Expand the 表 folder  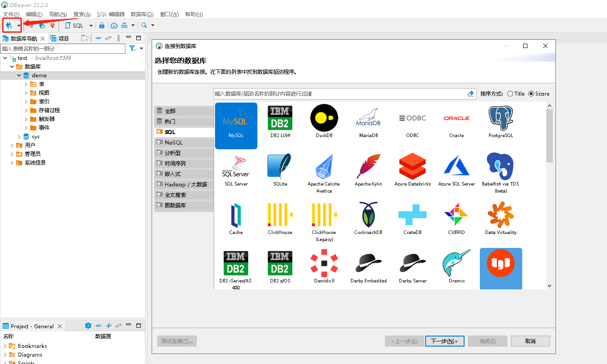pos(26,84)
